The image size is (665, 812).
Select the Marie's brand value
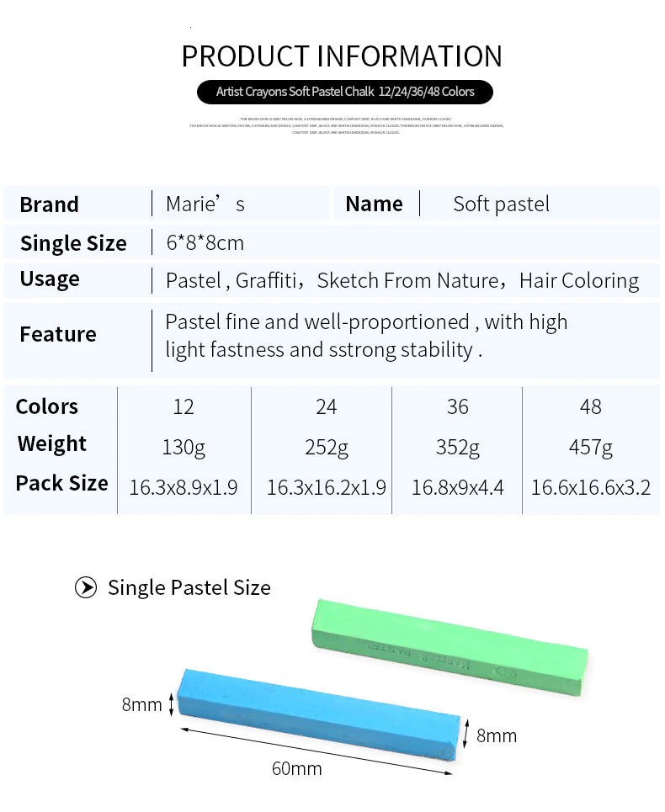click(205, 204)
